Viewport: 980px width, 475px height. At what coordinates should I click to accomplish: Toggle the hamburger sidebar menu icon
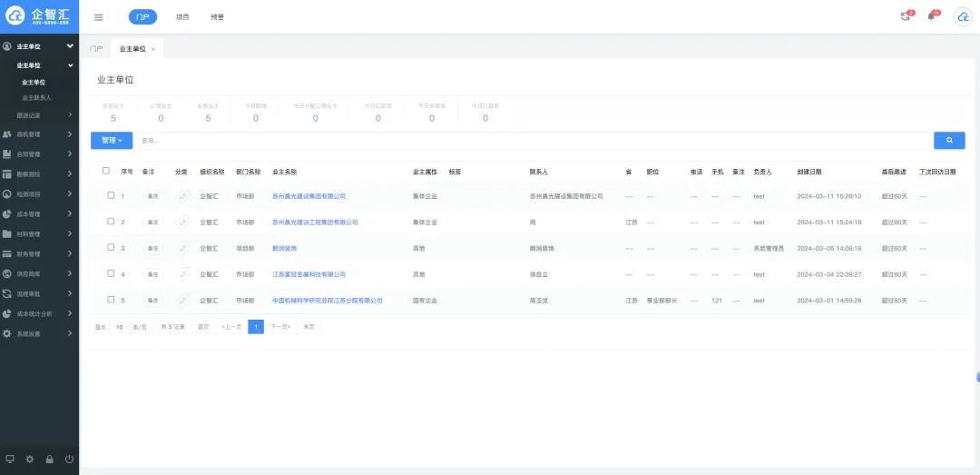click(98, 17)
